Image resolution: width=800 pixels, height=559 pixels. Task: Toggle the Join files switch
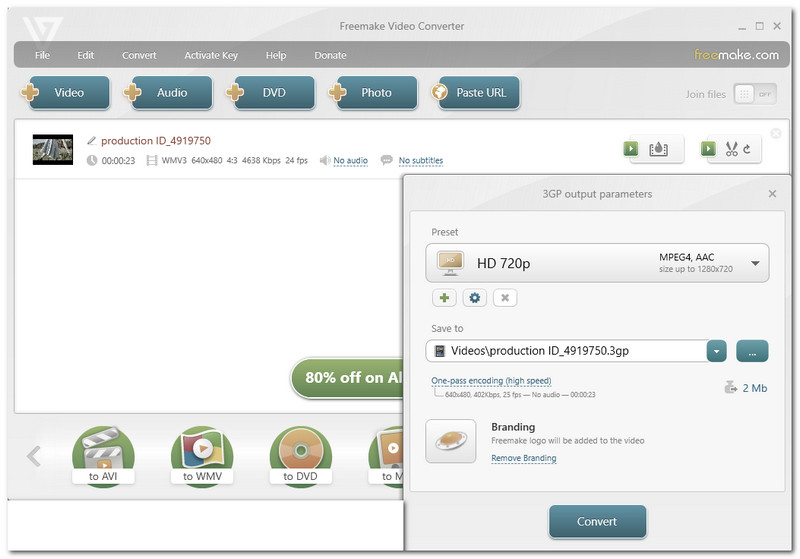click(755, 93)
